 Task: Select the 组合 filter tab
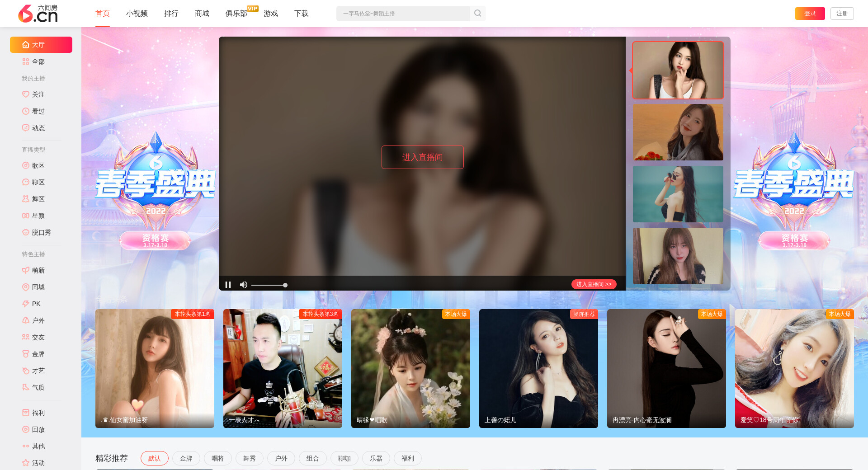(313, 458)
